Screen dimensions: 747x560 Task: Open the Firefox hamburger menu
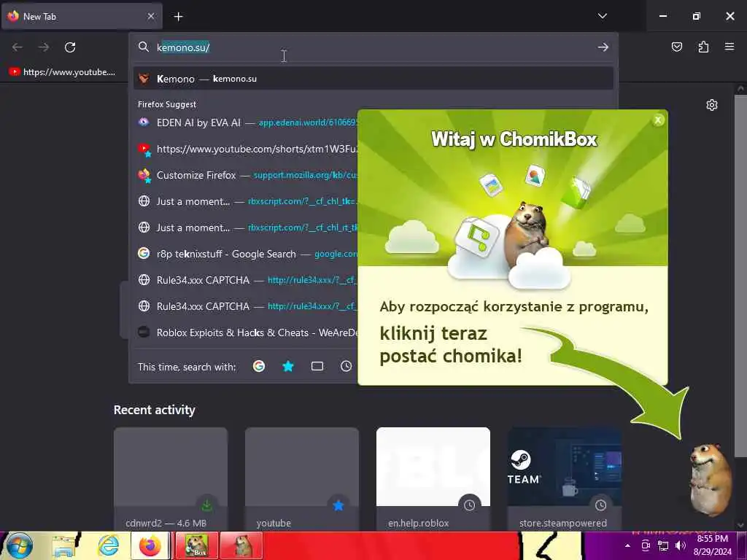pyautogui.click(x=729, y=47)
